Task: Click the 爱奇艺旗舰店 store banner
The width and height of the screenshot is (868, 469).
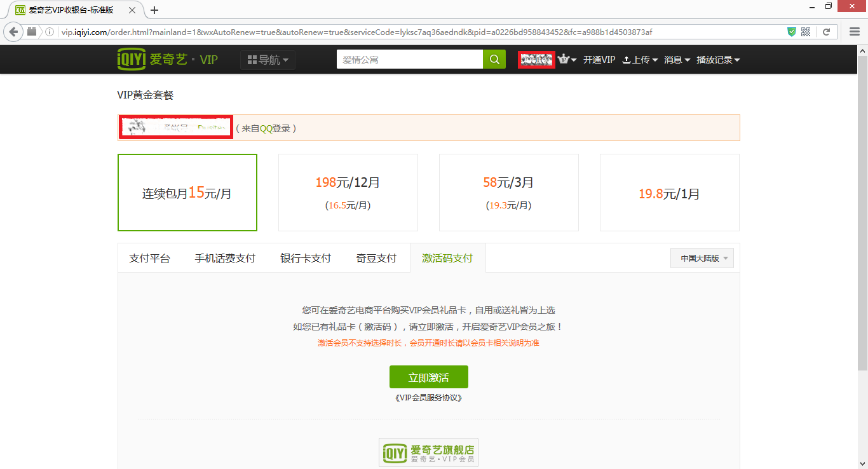Action: [429, 452]
